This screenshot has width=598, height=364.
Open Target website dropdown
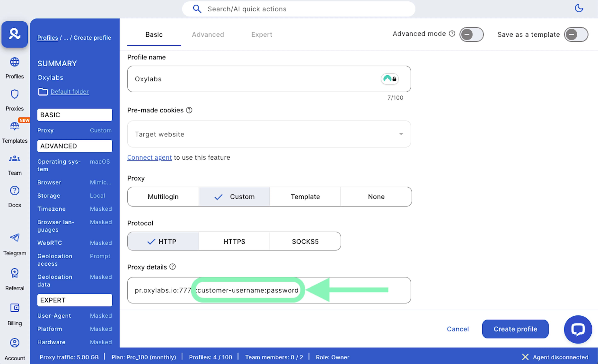(269, 134)
